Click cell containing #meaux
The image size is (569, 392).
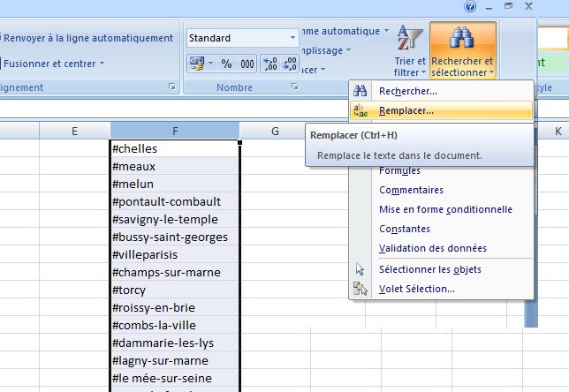click(x=175, y=167)
